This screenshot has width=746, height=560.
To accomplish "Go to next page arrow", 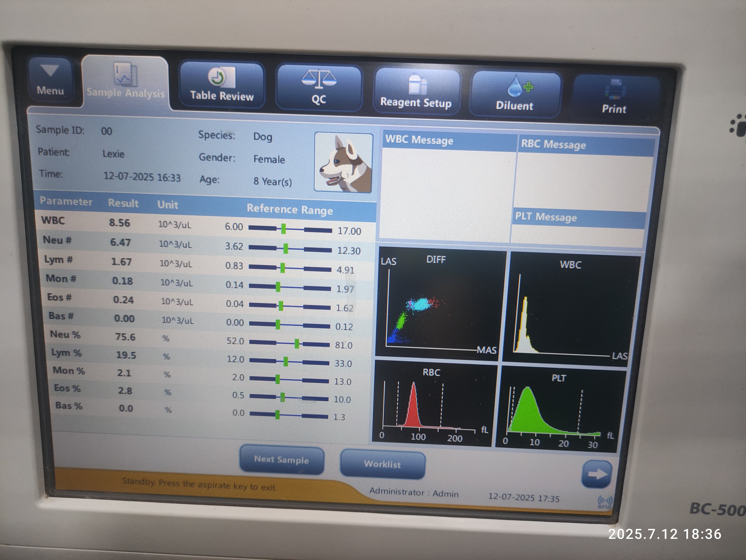I will (596, 474).
